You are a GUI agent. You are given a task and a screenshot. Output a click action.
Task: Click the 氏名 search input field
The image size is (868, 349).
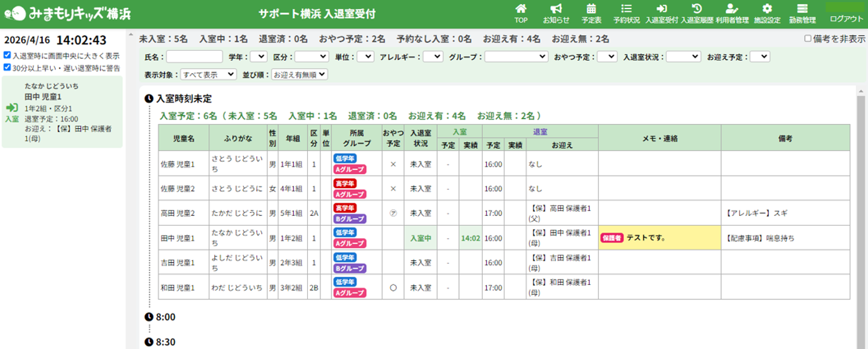pyautogui.click(x=194, y=57)
